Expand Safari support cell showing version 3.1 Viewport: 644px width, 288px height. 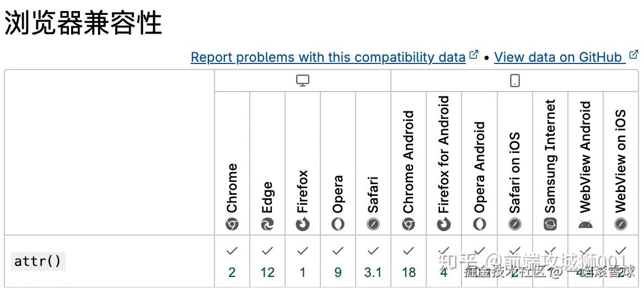coord(373,262)
